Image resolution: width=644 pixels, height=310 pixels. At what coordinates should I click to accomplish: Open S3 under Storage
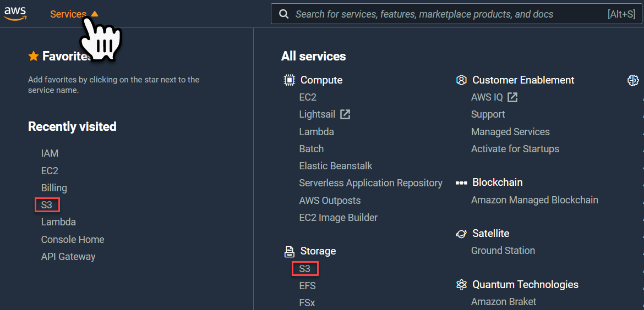[305, 269]
